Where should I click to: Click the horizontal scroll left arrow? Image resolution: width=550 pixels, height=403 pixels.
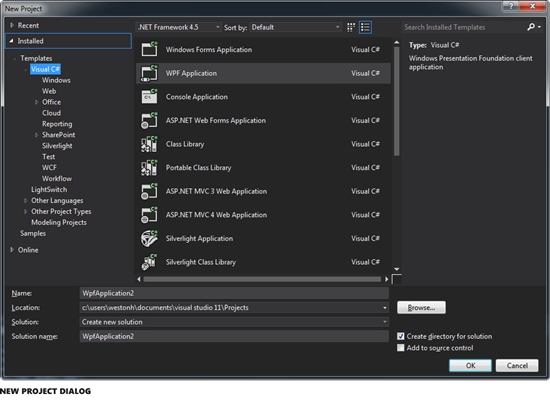click(139, 279)
